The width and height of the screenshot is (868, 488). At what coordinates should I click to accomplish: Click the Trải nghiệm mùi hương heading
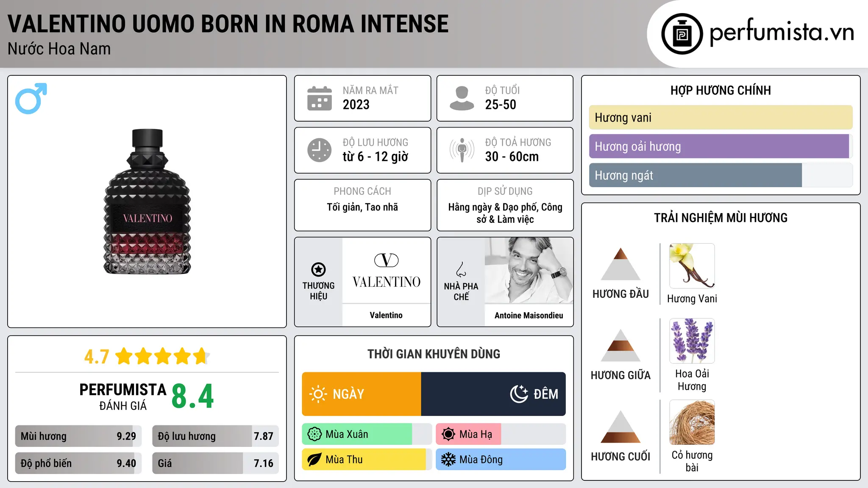(x=721, y=218)
